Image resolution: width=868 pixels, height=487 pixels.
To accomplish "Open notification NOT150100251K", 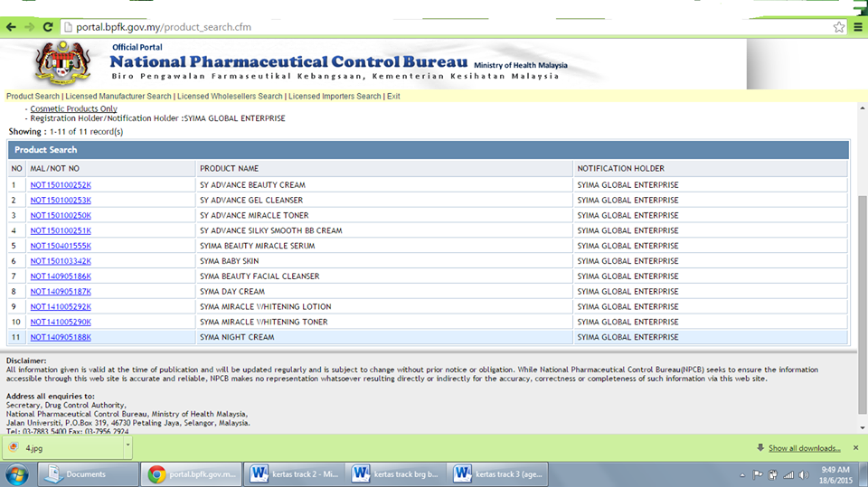I will click(61, 230).
